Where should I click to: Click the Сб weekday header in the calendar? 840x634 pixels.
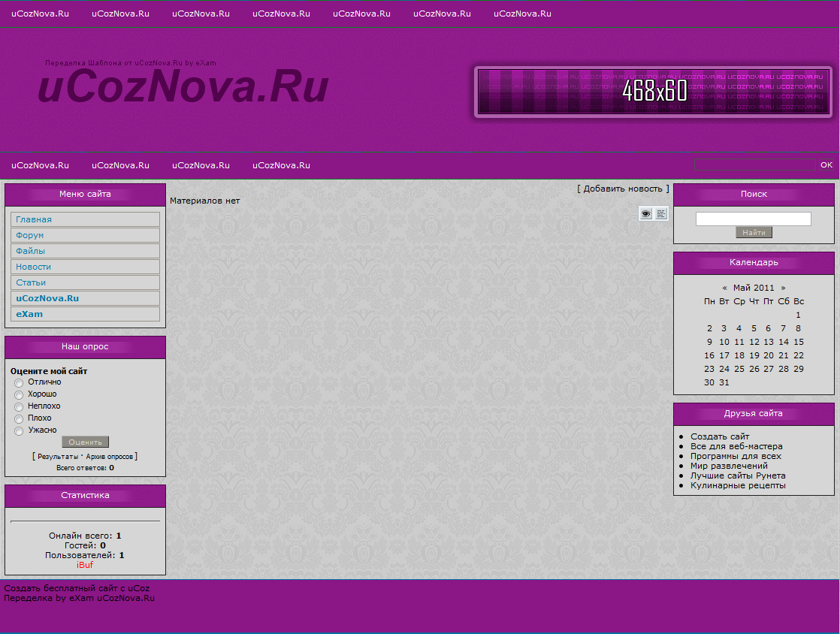(783, 301)
